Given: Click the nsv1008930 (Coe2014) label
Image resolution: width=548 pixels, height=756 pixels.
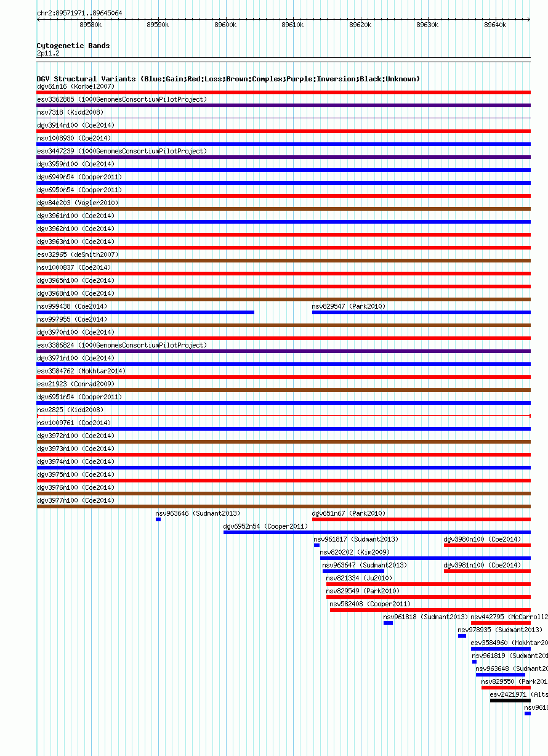Looking at the screenshot, I should pos(74,139).
